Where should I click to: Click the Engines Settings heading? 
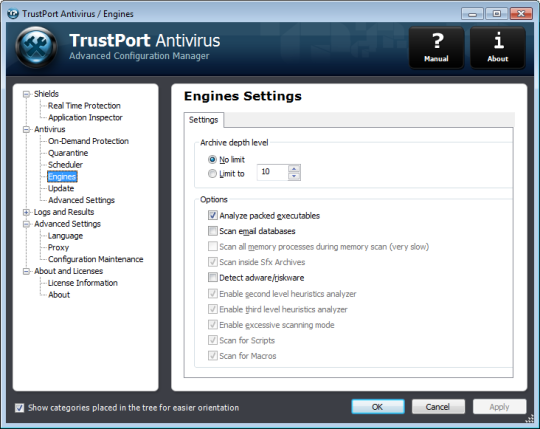pos(243,96)
